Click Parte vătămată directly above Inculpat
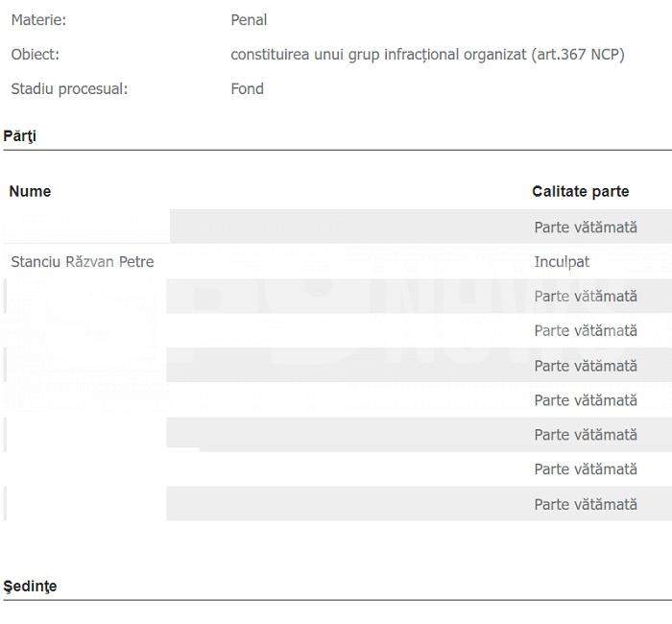This screenshot has height=624, width=672. pos(586,228)
